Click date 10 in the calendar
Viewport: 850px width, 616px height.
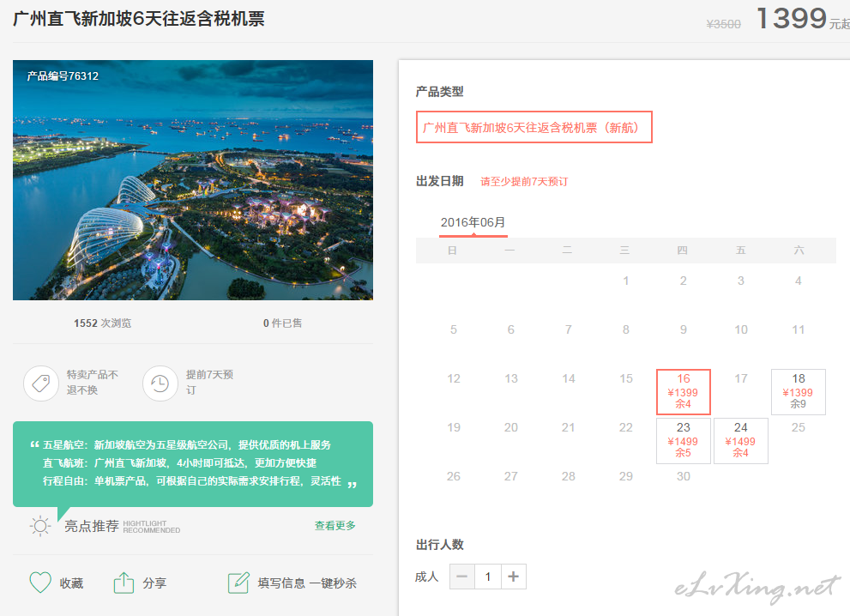(x=740, y=329)
